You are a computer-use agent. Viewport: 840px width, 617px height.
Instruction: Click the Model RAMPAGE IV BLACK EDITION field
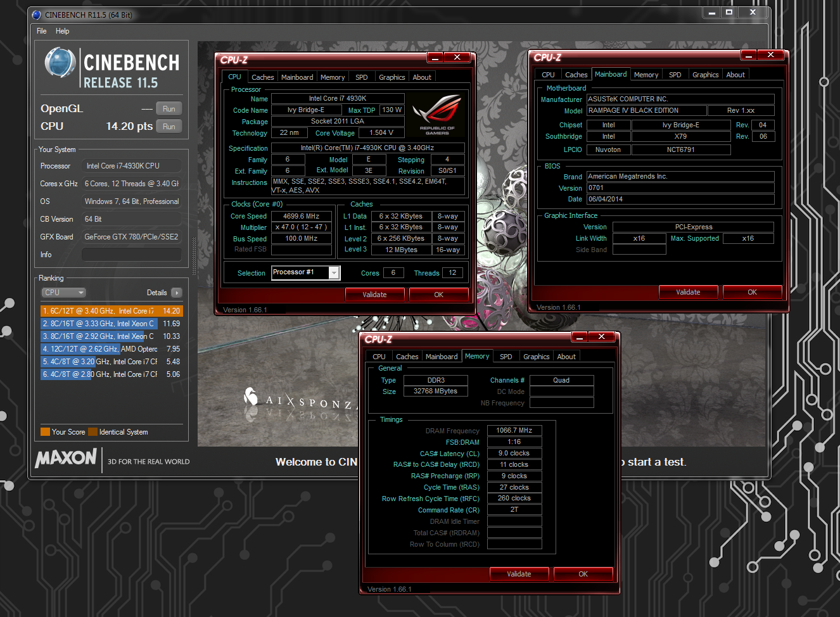pyautogui.click(x=646, y=111)
